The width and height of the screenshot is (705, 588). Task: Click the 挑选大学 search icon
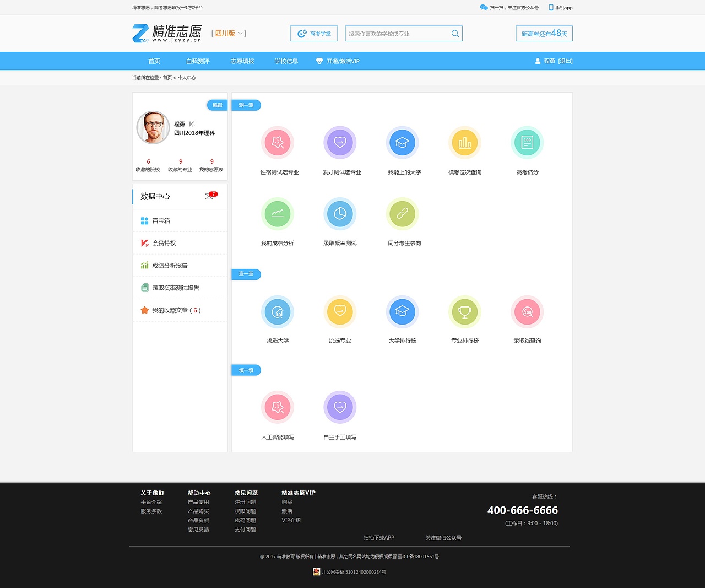pyautogui.click(x=278, y=311)
